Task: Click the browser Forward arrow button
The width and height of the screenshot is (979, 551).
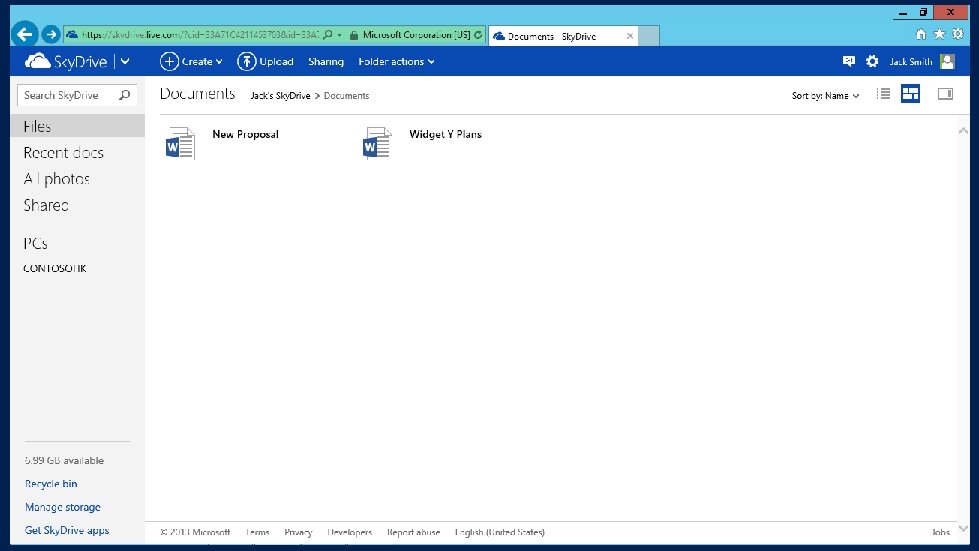Action: (x=51, y=34)
